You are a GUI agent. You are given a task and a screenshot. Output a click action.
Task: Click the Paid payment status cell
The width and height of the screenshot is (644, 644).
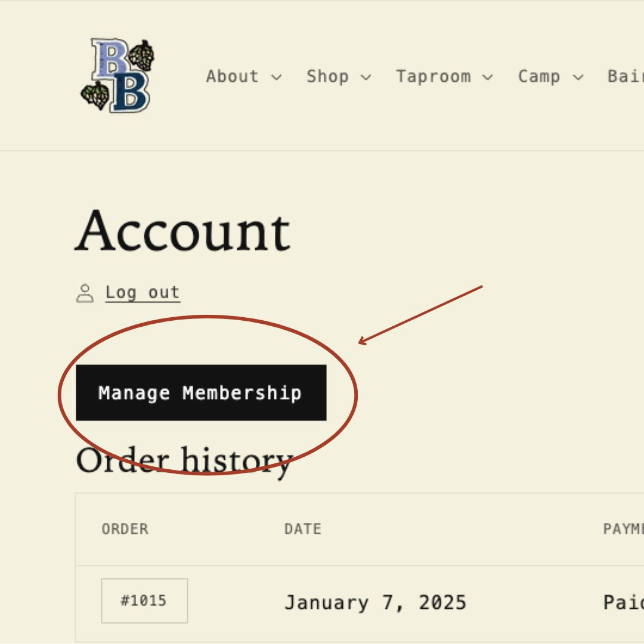pyautogui.click(x=623, y=602)
